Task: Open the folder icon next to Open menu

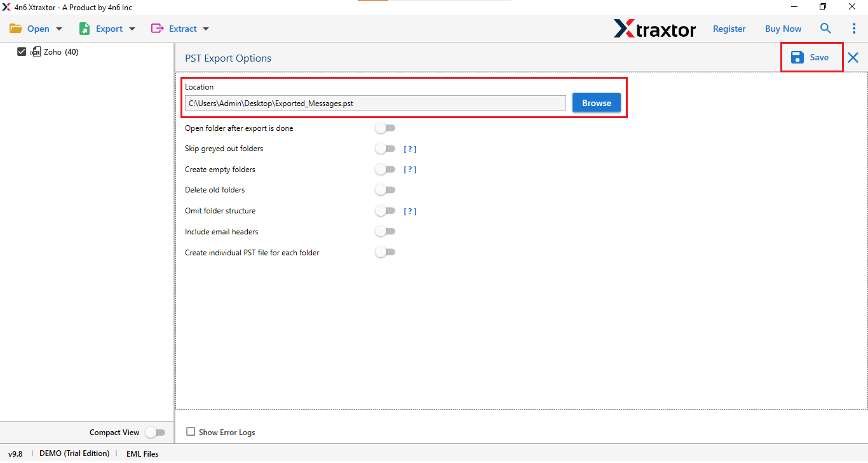Action: point(15,28)
